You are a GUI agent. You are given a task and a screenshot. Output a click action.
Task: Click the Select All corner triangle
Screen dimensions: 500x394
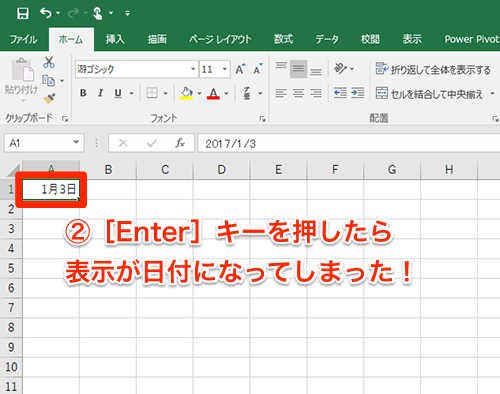point(14,170)
